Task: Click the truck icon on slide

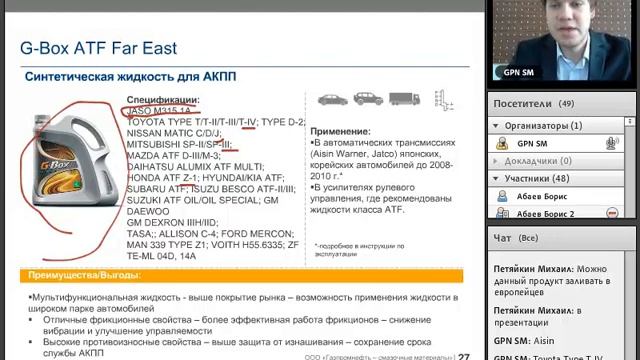Action: (x=404, y=99)
